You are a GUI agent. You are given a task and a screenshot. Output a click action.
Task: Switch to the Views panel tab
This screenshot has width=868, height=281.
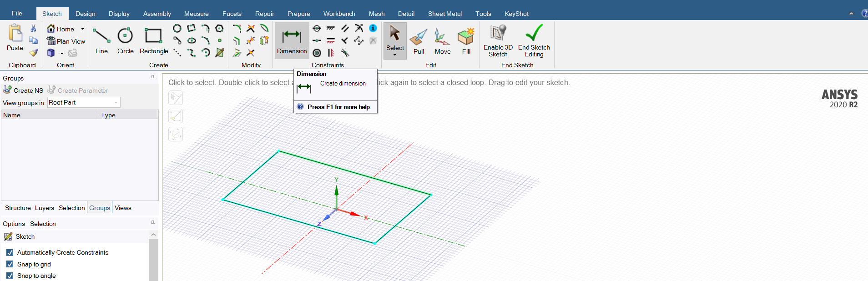[x=123, y=208]
